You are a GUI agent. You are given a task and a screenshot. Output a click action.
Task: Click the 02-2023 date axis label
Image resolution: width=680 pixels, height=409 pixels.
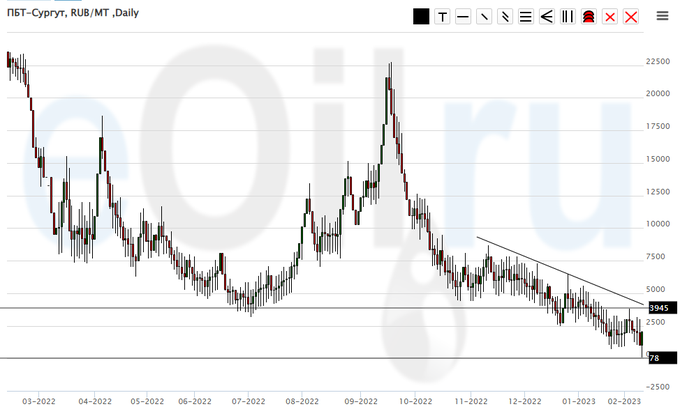[x=624, y=401]
